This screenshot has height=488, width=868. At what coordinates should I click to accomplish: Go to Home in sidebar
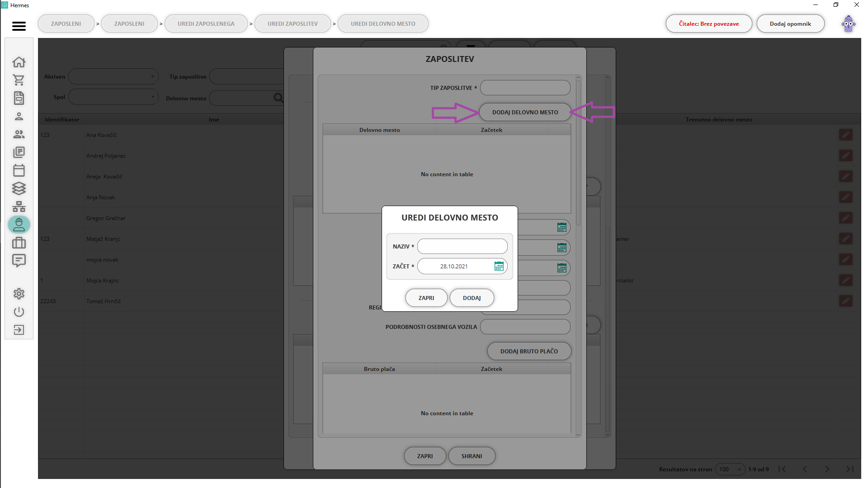pyautogui.click(x=19, y=62)
